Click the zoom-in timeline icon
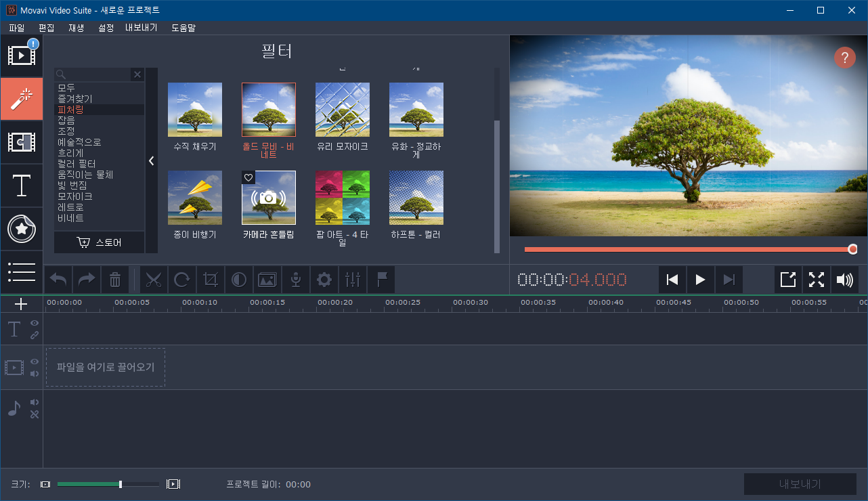 [x=173, y=484]
